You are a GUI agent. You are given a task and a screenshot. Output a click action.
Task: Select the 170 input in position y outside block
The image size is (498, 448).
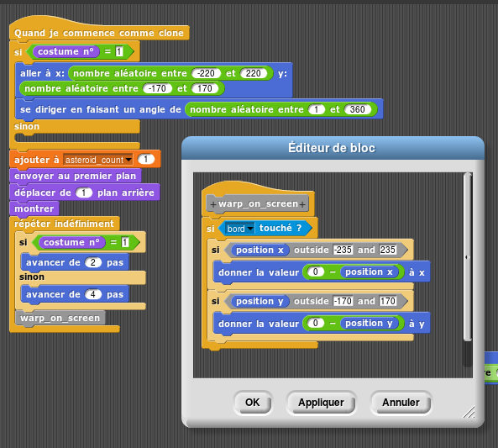coord(388,301)
